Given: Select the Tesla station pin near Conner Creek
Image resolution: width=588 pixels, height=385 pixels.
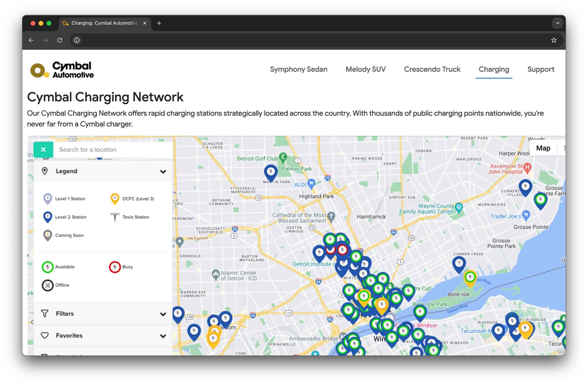Looking at the screenshot, I should point(459,265).
